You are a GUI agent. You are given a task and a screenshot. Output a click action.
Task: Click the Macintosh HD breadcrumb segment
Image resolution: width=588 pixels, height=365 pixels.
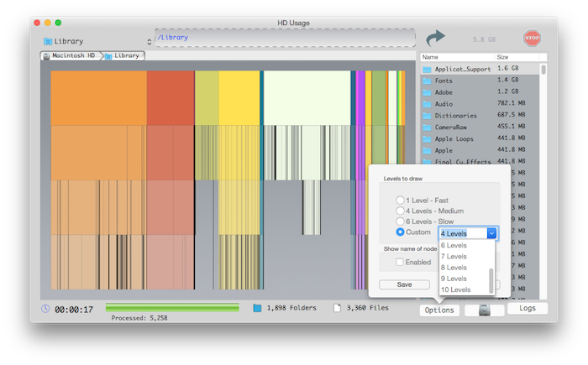point(71,56)
